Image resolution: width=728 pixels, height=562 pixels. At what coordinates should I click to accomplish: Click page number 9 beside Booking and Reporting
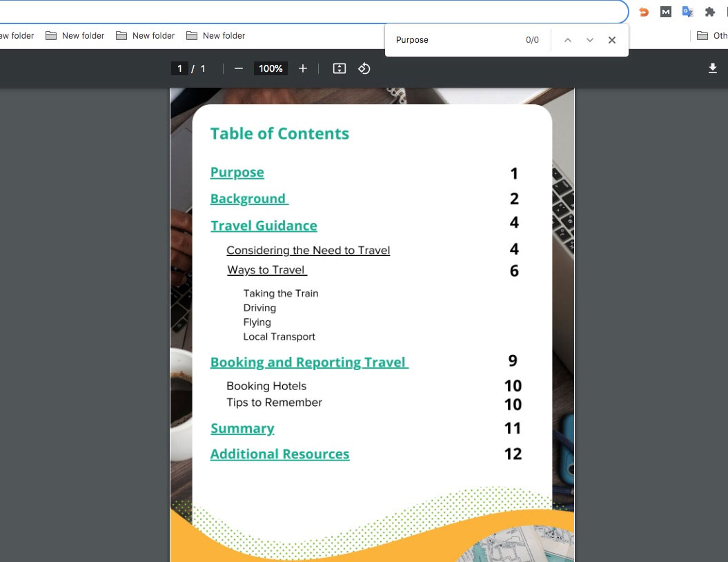513,360
